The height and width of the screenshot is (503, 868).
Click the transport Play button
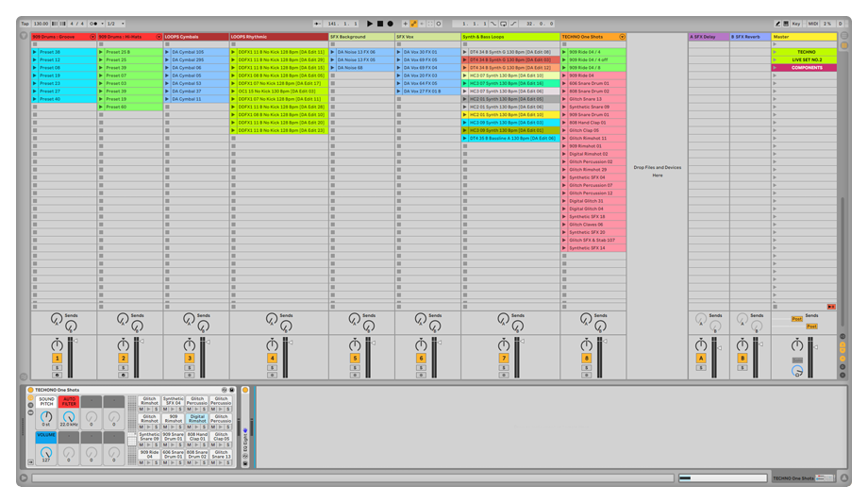tap(370, 24)
